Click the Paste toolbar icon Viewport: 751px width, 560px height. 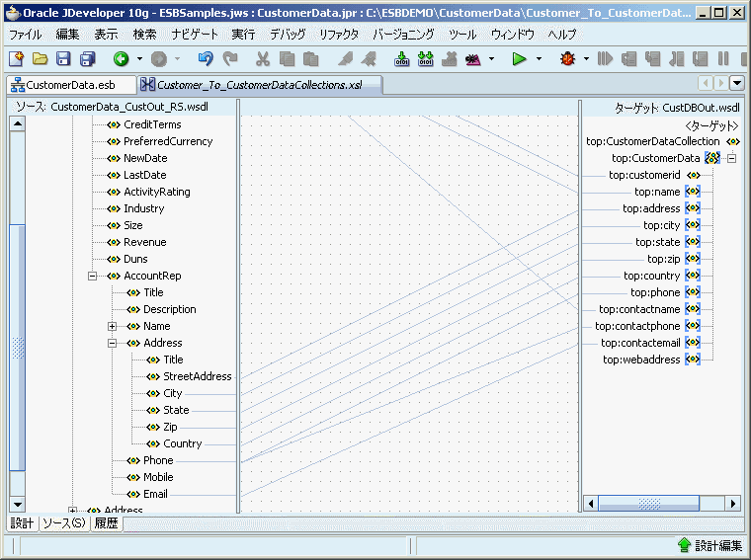pyautogui.click(x=311, y=59)
